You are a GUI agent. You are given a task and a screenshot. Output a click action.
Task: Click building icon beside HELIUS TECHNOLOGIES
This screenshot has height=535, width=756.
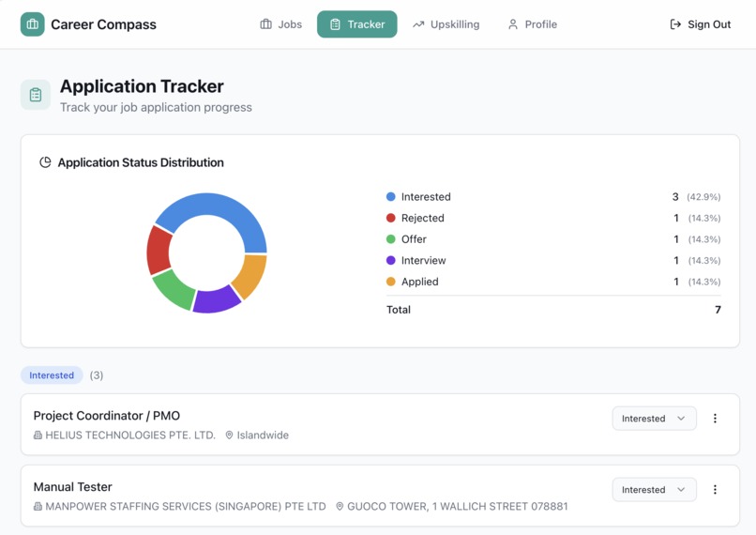tap(38, 436)
